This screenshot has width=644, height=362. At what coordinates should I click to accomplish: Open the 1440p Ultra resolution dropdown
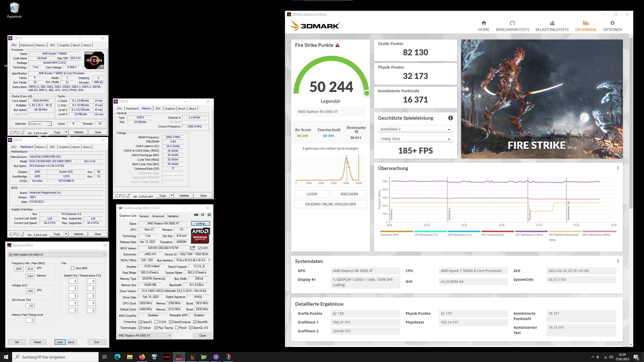click(x=415, y=139)
